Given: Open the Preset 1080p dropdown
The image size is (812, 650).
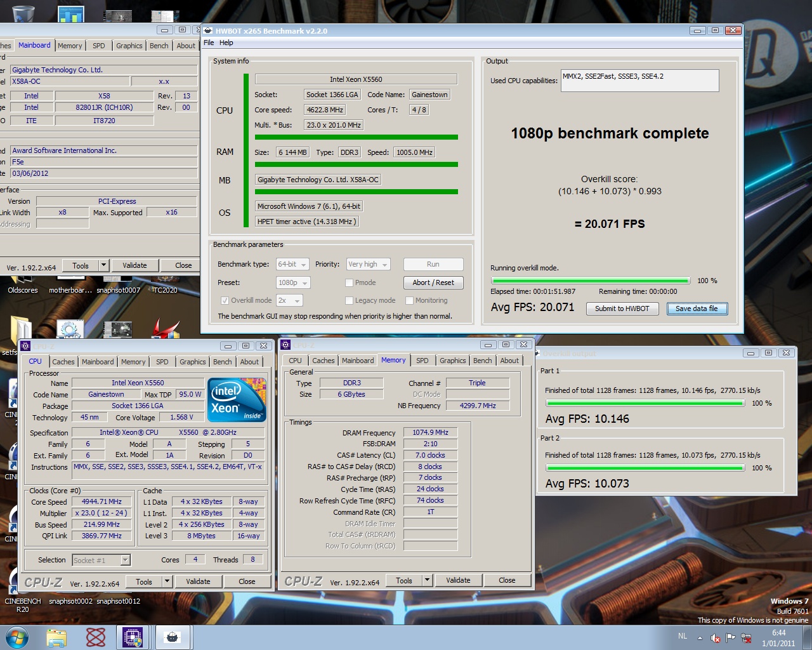Looking at the screenshot, I should point(293,282).
